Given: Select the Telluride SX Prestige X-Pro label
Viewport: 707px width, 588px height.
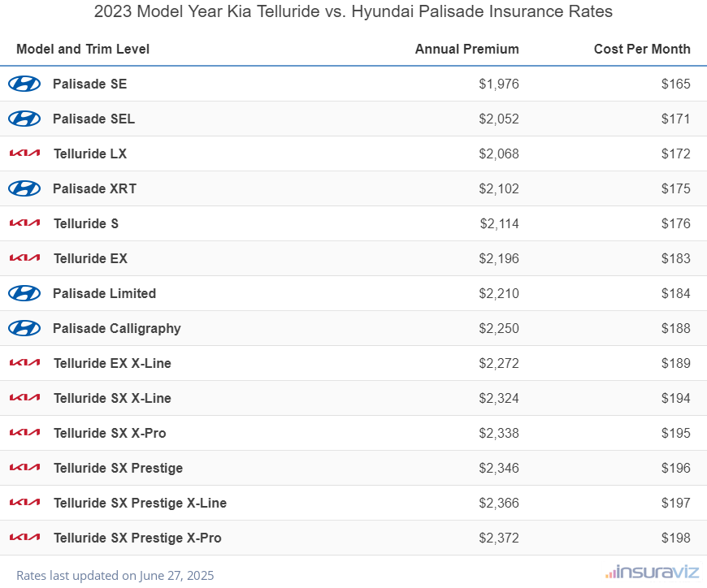Looking at the screenshot, I should pyautogui.click(x=137, y=538).
